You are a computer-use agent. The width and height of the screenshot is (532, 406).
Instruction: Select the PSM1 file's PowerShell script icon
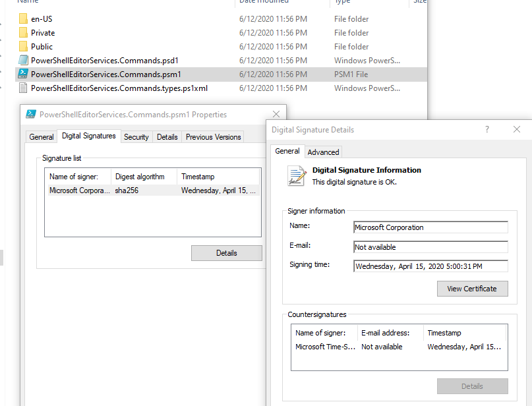tap(22, 74)
